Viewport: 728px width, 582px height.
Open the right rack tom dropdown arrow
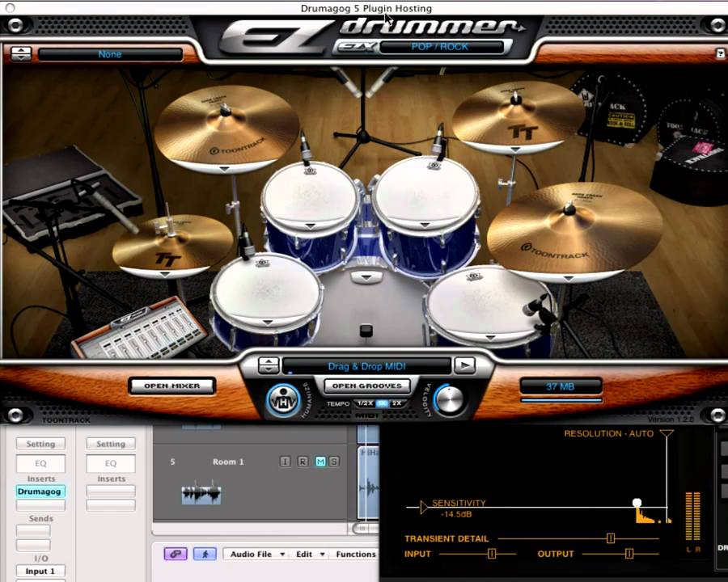click(x=425, y=225)
